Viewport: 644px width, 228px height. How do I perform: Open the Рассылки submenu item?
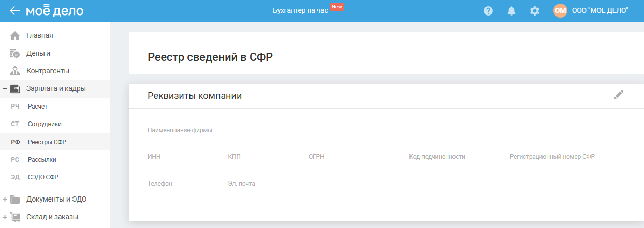(42, 160)
